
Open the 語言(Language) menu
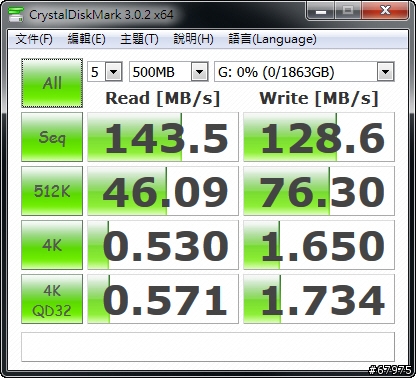(272, 39)
